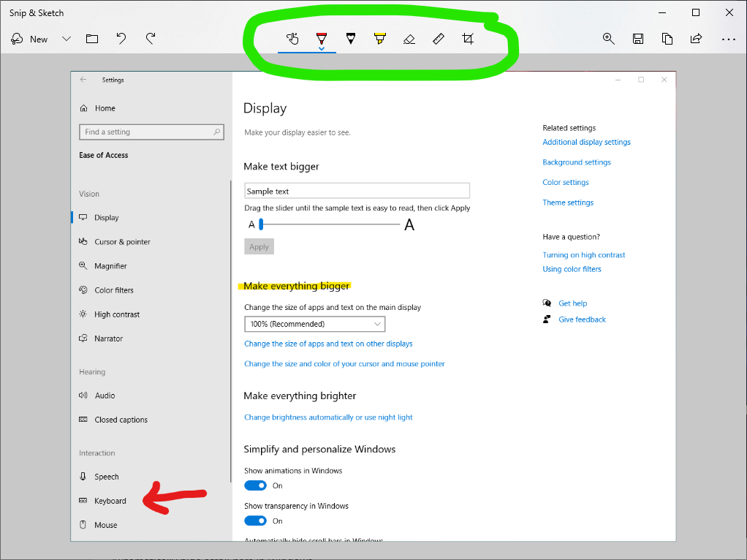Viewport: 747px width, 560px height.
Task: Select the Pencil tool
Action: (351, 39)
